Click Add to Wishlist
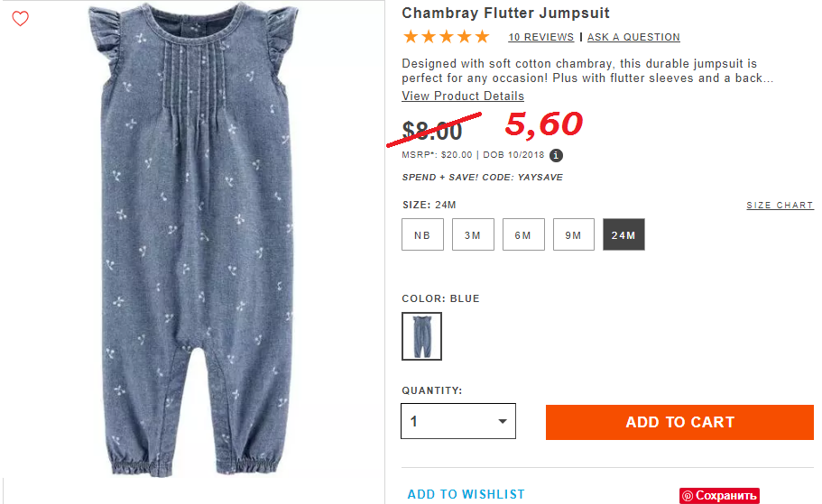Image resolution: width=822 pixels, height=504 pixels. pos(466,494)
